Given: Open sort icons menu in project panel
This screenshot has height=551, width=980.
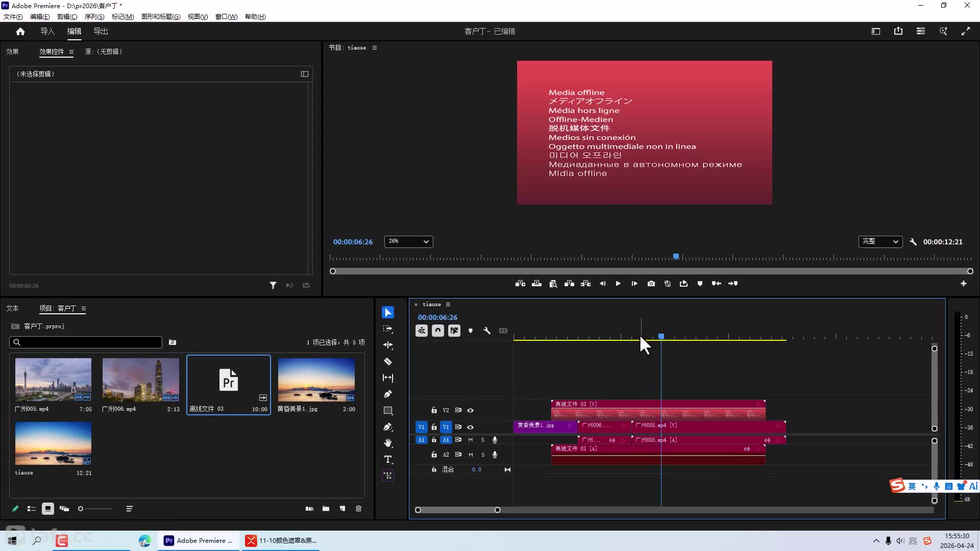Looking at the screenshot, I should [x=130, y=509].
